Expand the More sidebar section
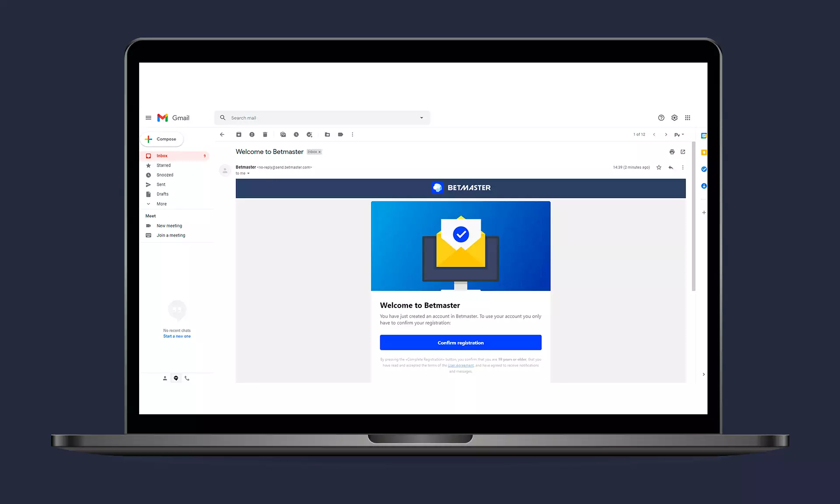Image resolution: width=840 pixels, height=504 pixels. click(x=161, y=203)
